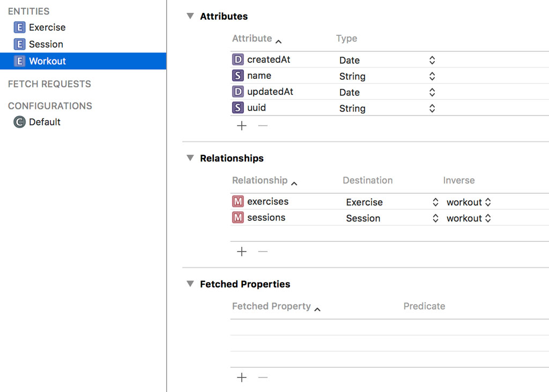This screenshot has height=392, width=549.
Task: Collapse the Attributes section
Action: [x=190, y=16]
